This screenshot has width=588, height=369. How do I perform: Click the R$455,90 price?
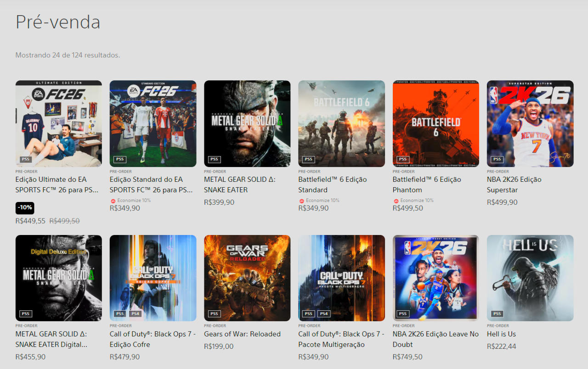point(30,357)
